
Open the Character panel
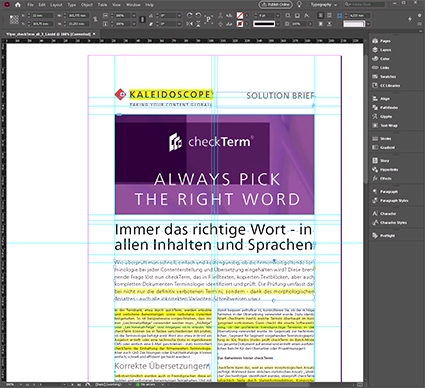click(x=384, y=214)
